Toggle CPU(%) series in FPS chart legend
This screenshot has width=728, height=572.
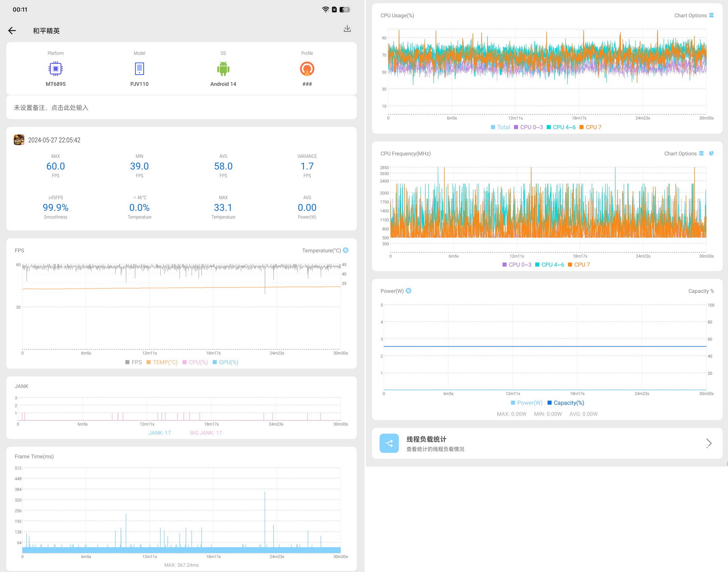pos(195,362)
